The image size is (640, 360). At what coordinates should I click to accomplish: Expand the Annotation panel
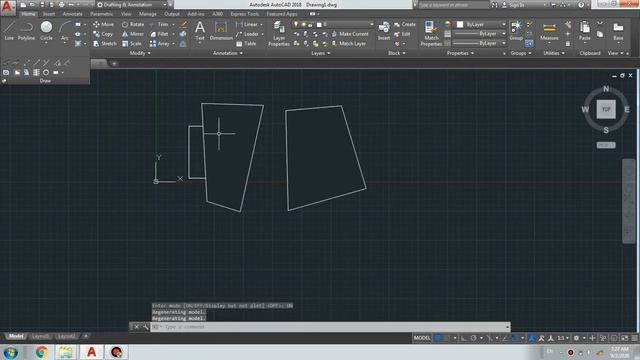tap(228, 53)
